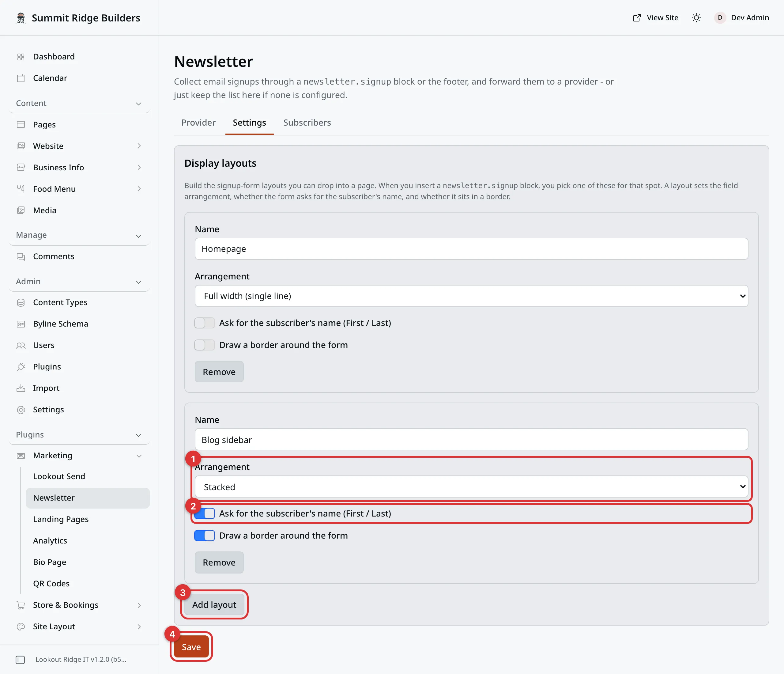
Task: Remove the Homepage layout
Action: click(219, 372)
